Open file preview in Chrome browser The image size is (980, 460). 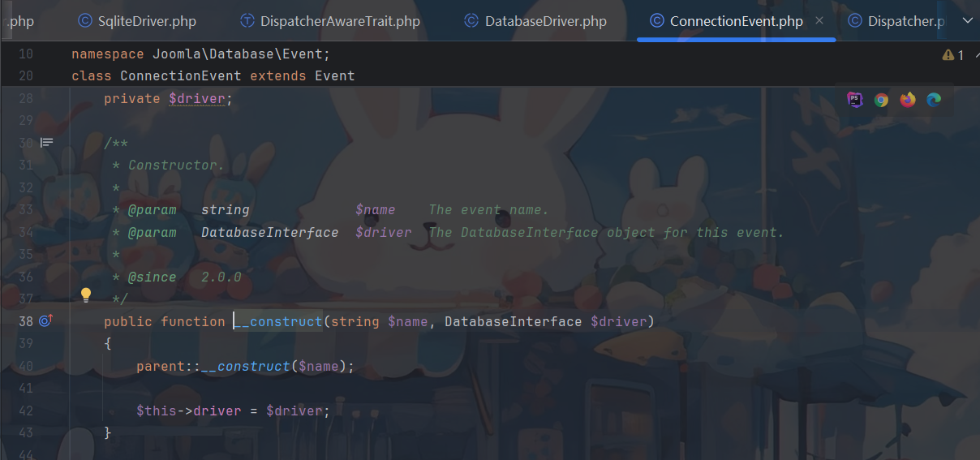click(881, 100)
